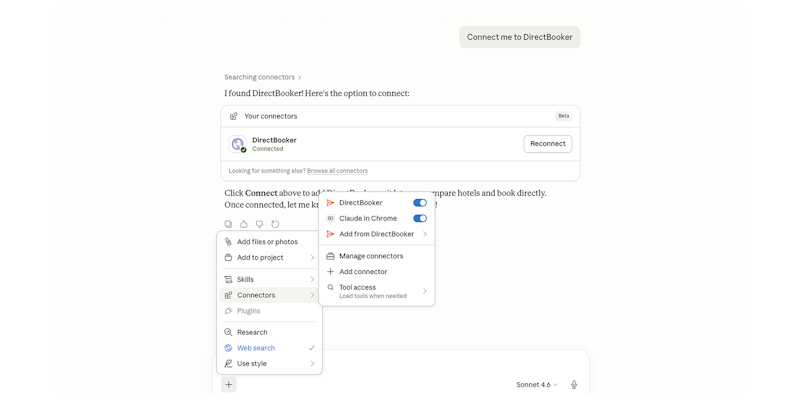Click the Claude in Chrome icon
Viewport: 800px width, 400px height.
330,218
